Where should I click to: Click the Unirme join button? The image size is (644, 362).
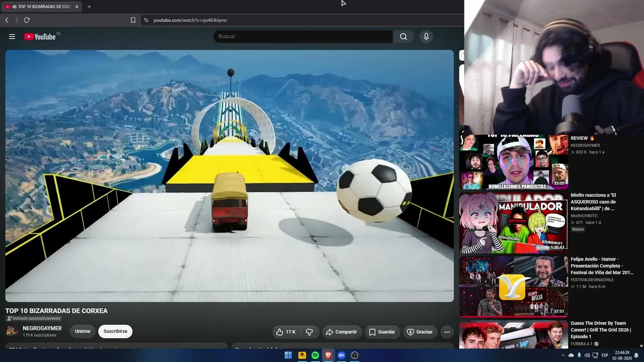pyautogui.click(x=83, y=331)
